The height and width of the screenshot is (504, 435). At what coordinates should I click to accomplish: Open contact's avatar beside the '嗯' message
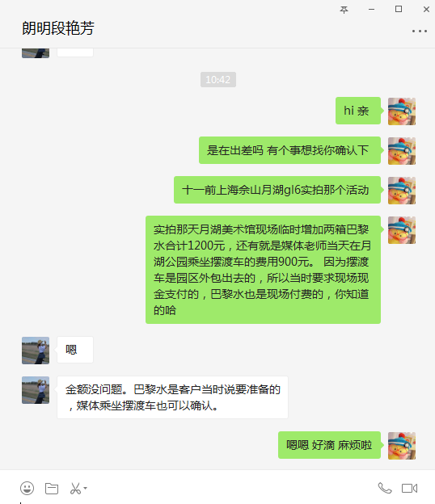pyautogui.click(x=36, y=351)
